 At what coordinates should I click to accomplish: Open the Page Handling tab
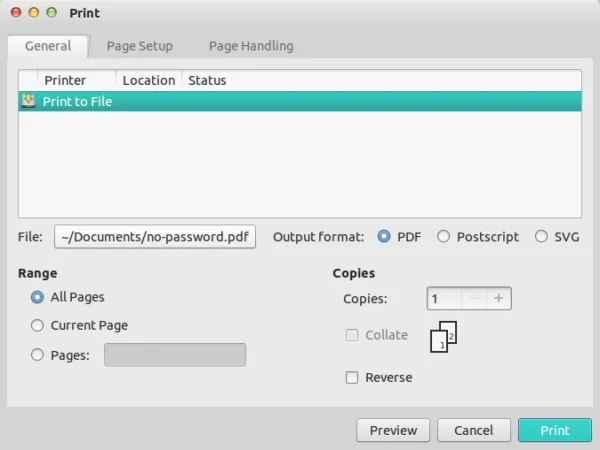(x=251, y=46)
